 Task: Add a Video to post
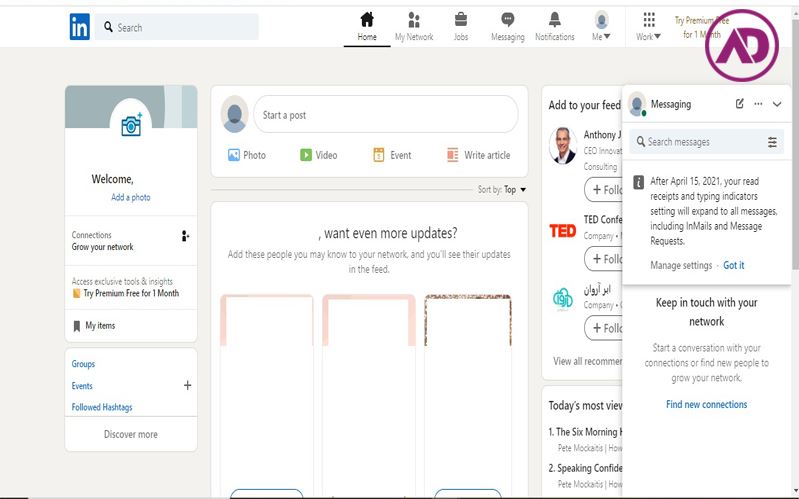point(318,155)
